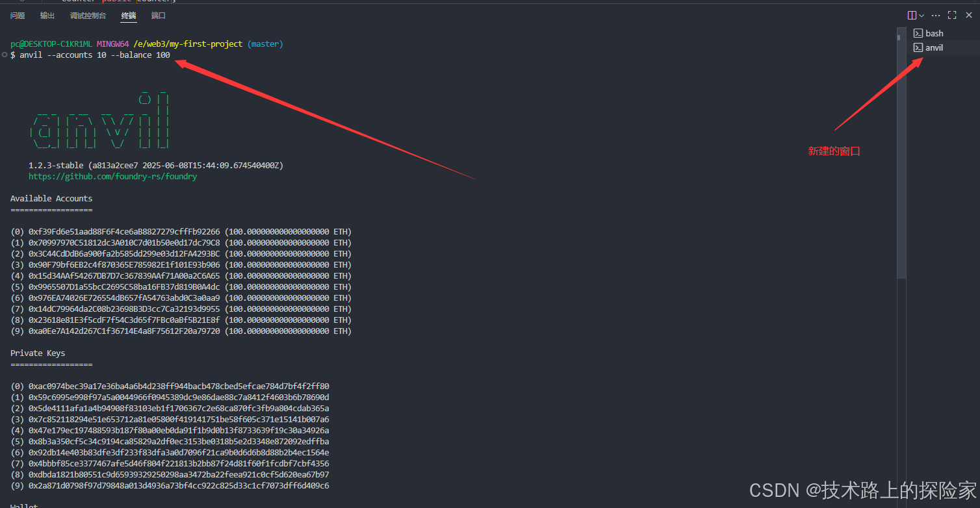Click account (1) address 0x70997970...
Viewport: 980px width, 508px height.
click(x=124, y=243)
